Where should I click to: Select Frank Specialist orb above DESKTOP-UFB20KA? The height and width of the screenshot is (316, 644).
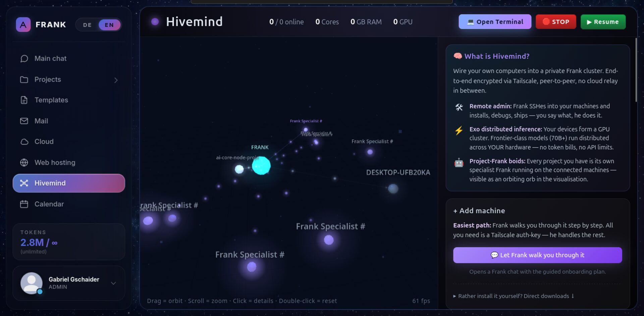click(370, 152)
